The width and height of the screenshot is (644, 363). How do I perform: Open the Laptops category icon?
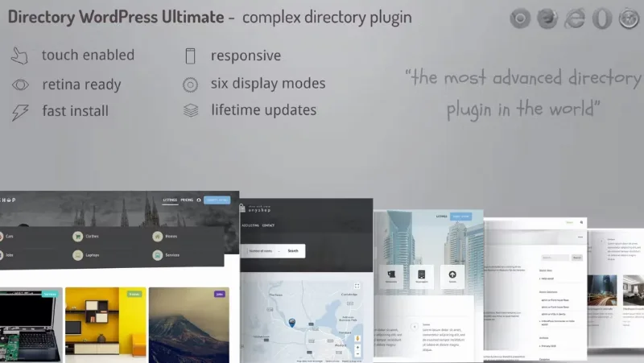pos(77,255)
